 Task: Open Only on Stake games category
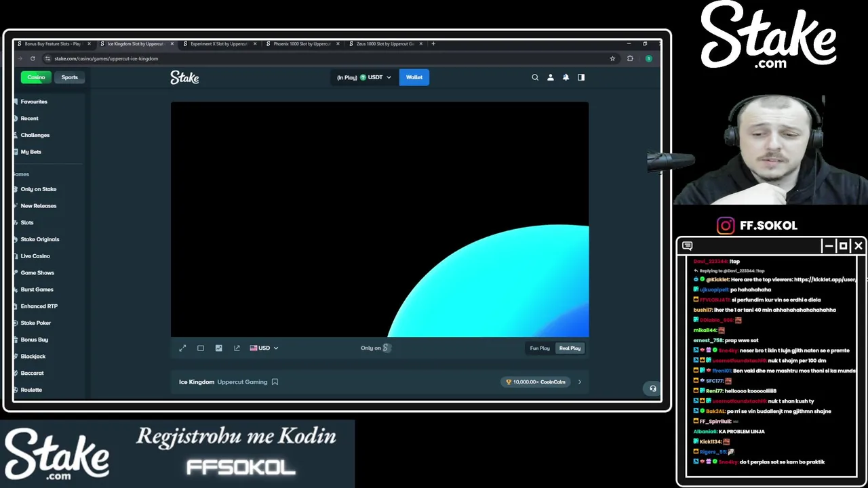[x=38, y=189]
